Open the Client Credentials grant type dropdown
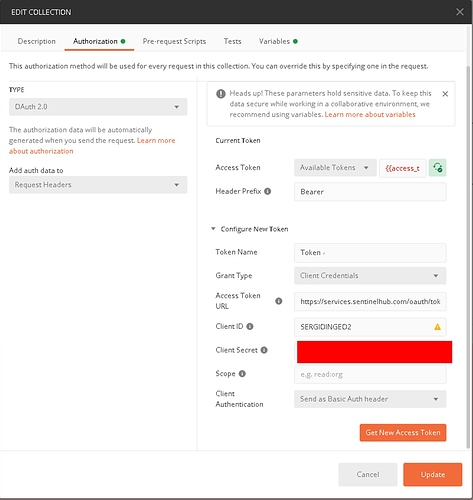473x500 pixels. click(370, 276)
